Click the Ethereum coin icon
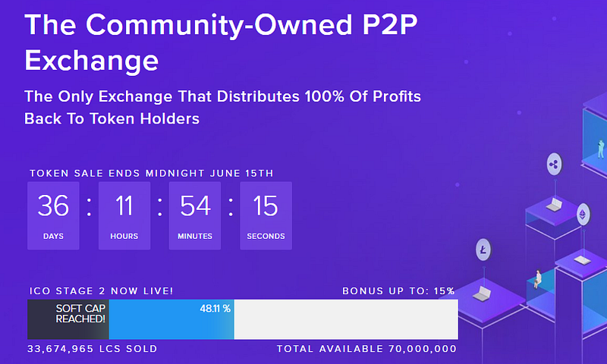The height and width of the screenshot is (364, 607). click(583, 215)
